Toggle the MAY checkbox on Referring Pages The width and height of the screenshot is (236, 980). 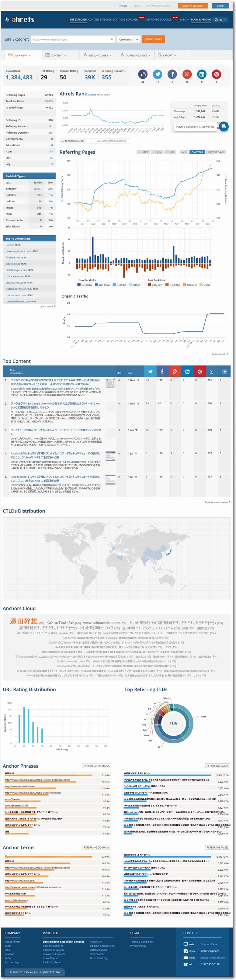point(140,152)
